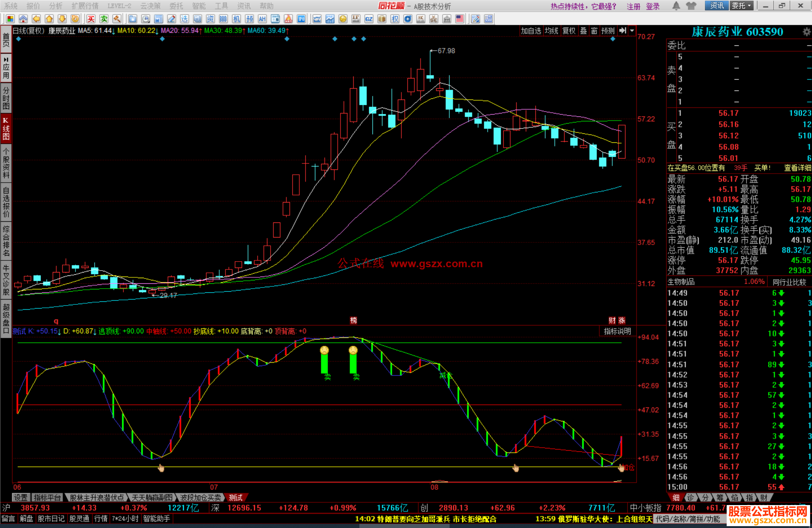Open the IPO toolbar icon
Screen dimensions: 812x528
tap(301, 19)
